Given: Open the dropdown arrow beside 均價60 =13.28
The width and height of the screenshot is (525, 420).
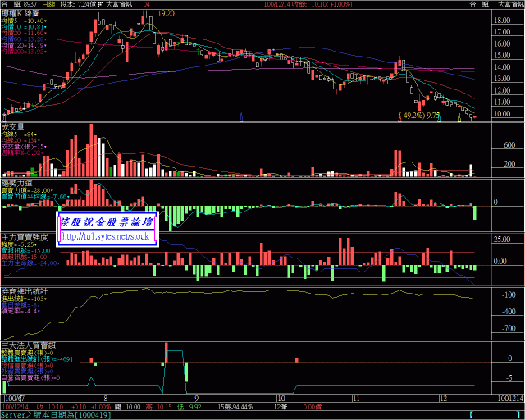Looking at the screenshot, I should [45, 39].
